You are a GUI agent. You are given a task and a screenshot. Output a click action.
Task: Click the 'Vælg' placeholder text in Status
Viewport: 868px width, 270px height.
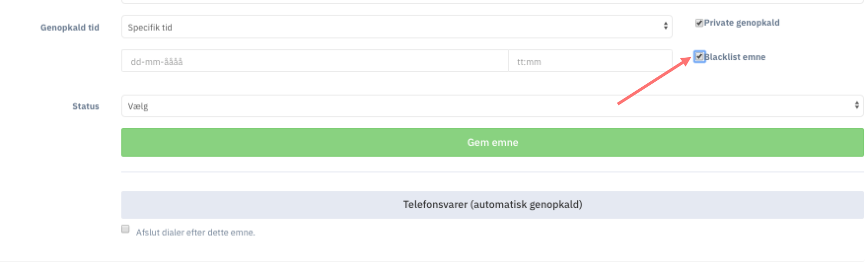tap(138, 106)
